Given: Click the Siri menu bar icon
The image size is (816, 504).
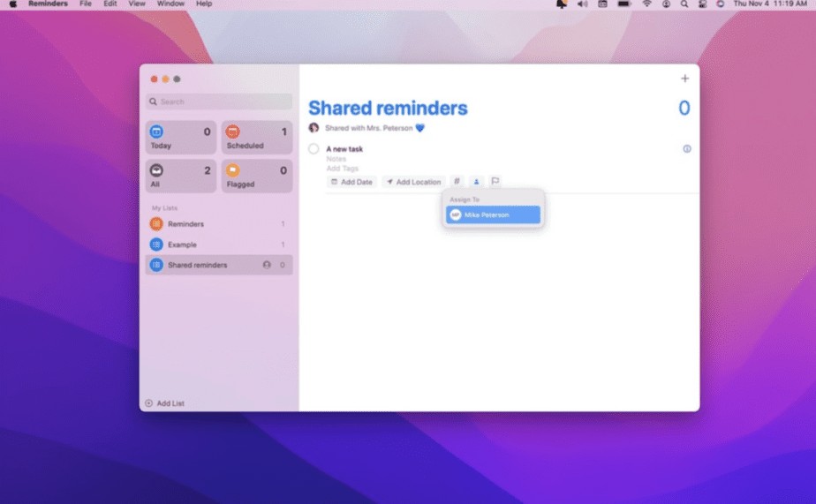Looking at the screenshot, I should (x=721, y=4).
